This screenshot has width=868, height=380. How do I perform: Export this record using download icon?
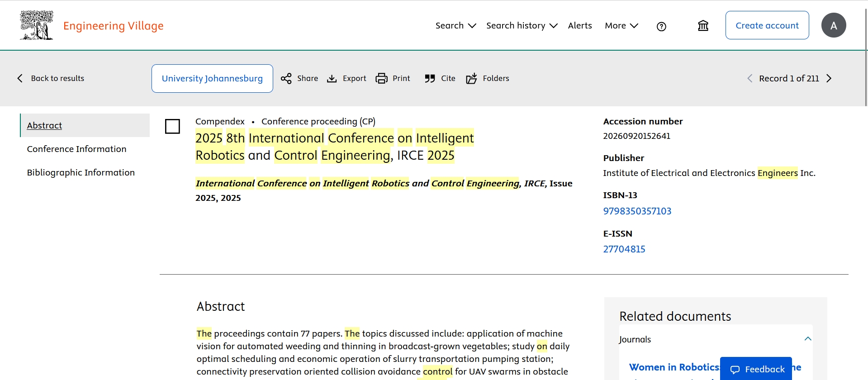pos(332,79)
